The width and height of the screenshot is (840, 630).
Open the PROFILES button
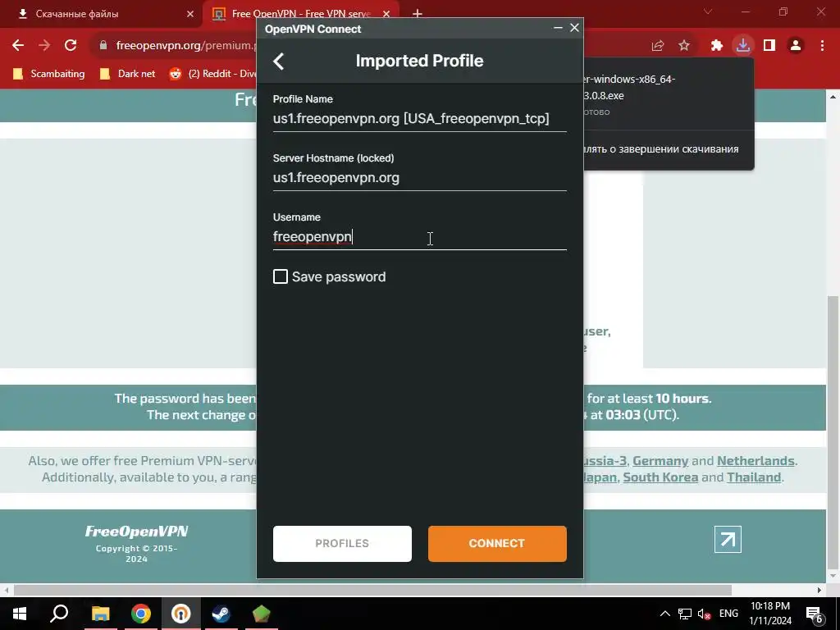(x=342, y=543)
